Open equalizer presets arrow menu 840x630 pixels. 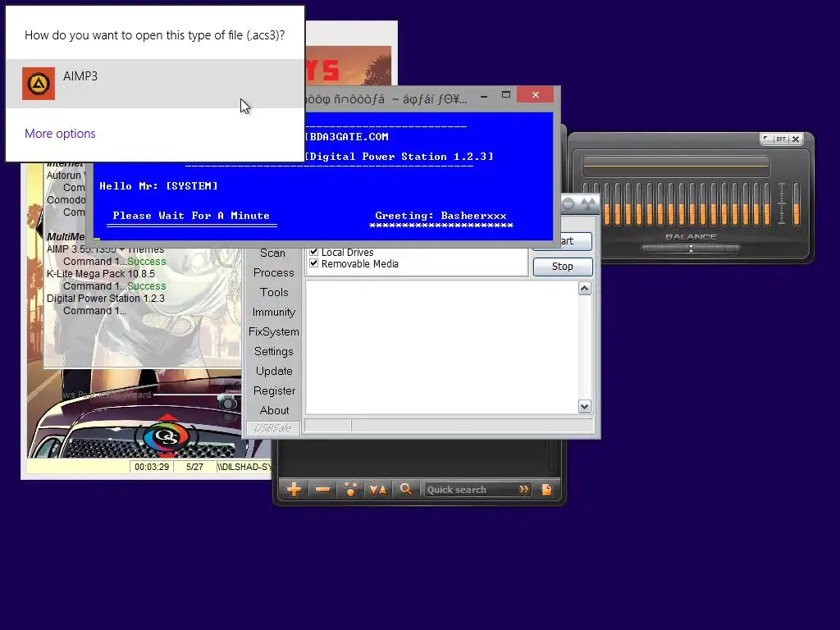(767, 139)
